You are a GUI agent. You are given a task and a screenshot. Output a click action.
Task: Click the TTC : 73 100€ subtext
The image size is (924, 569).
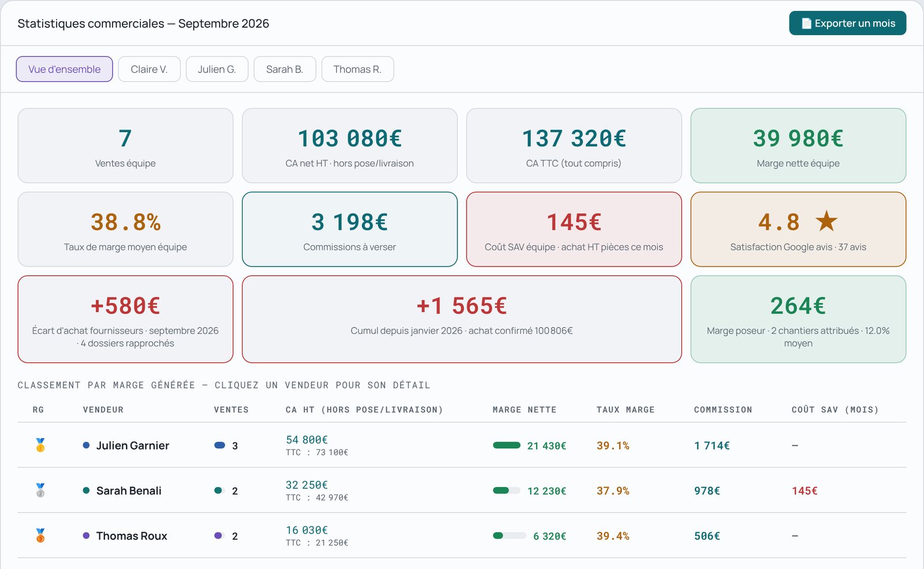pyautogui.click(x=317, y=452)
